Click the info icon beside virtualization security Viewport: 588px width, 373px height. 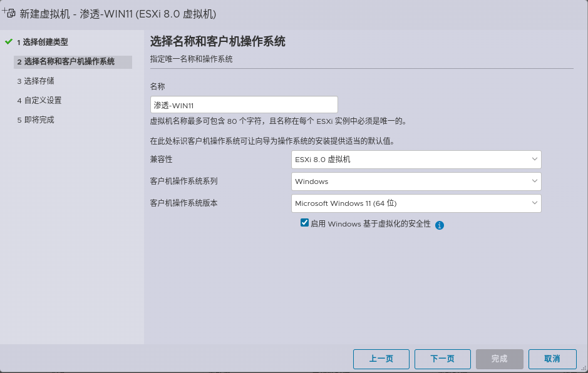tap(440, 225)
